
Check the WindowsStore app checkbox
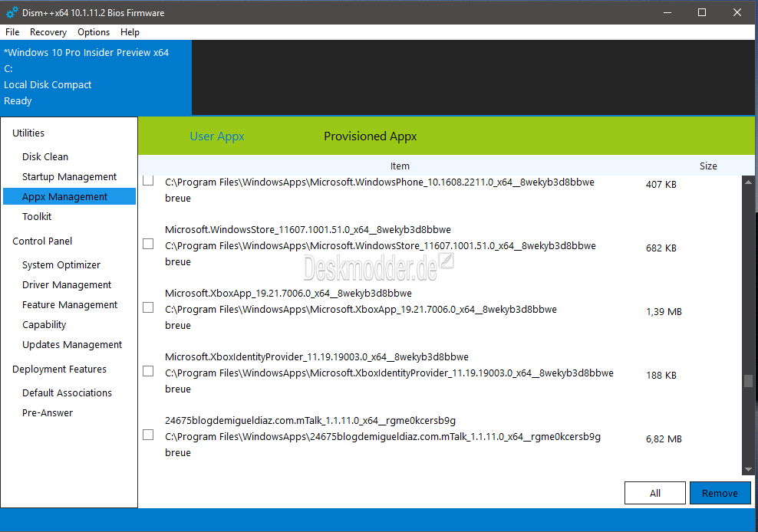148,244
